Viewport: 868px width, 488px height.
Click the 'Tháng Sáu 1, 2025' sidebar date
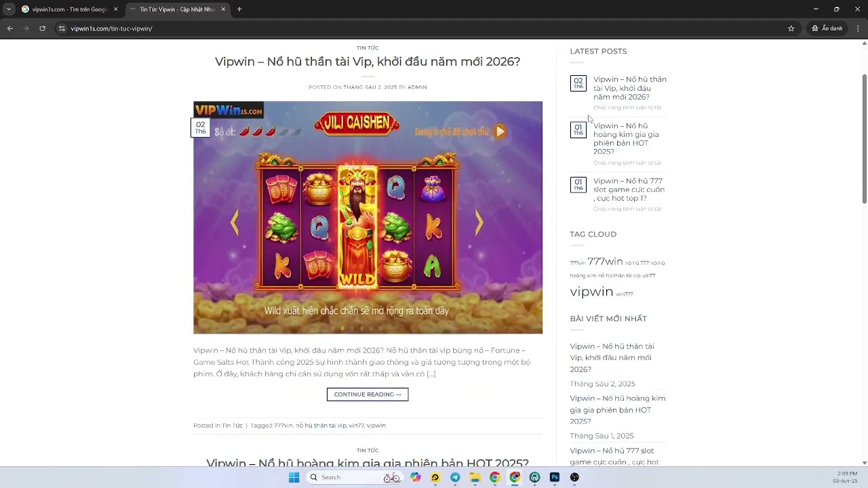pos(602,436)
